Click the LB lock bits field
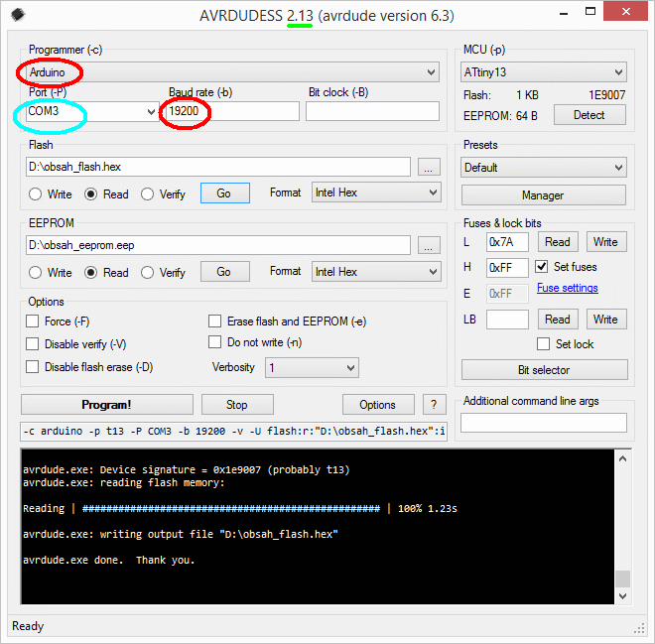 507,320
